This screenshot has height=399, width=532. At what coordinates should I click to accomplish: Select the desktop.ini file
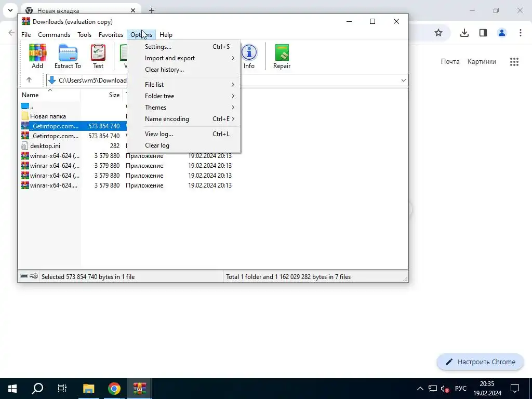[x=45, y=146]
